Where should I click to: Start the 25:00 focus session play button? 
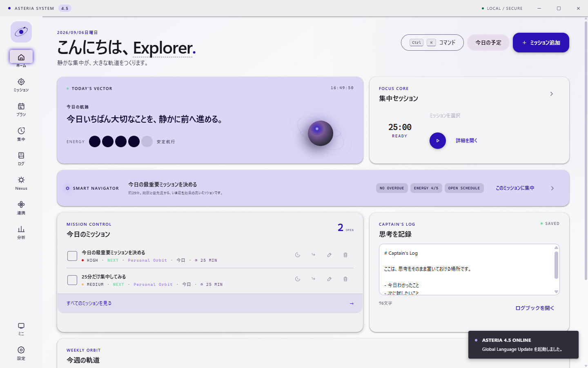[x=438, y=141]
